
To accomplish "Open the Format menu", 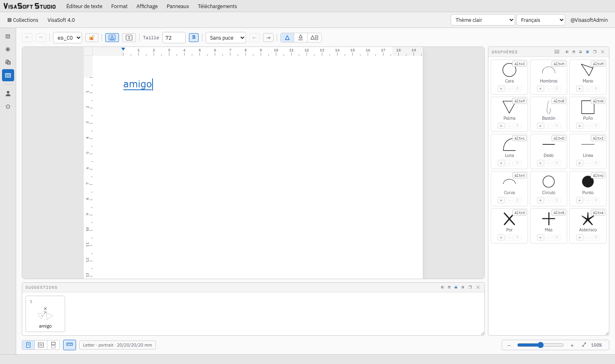I will (119, 6).
